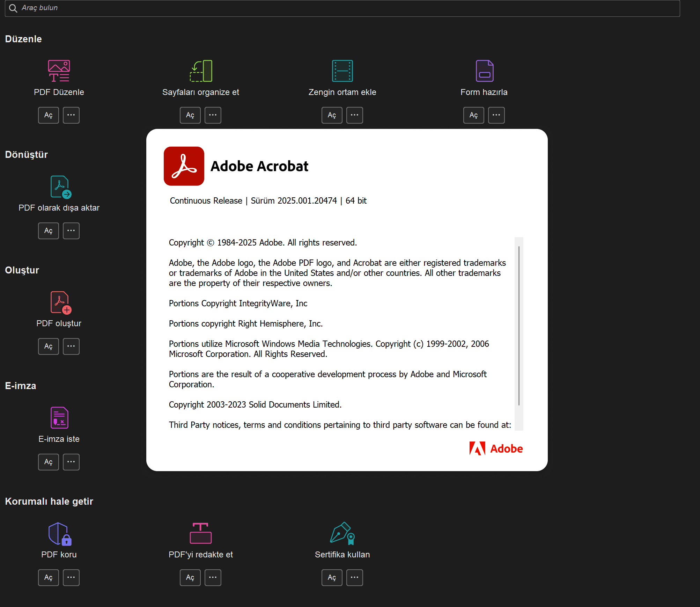Select the PDF oluştur icon
Viewport: 700px width, 607px height.
pos(61,302)
